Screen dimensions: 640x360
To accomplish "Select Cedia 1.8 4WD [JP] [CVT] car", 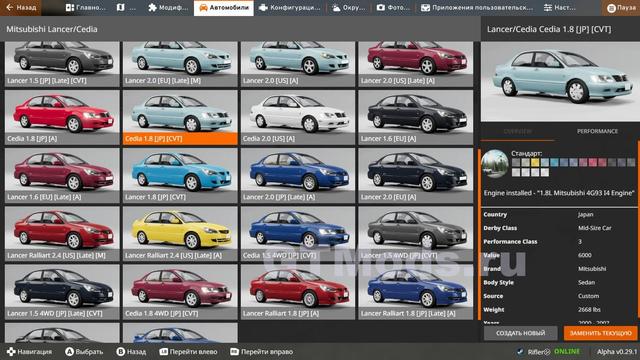I will coord(180,292).
